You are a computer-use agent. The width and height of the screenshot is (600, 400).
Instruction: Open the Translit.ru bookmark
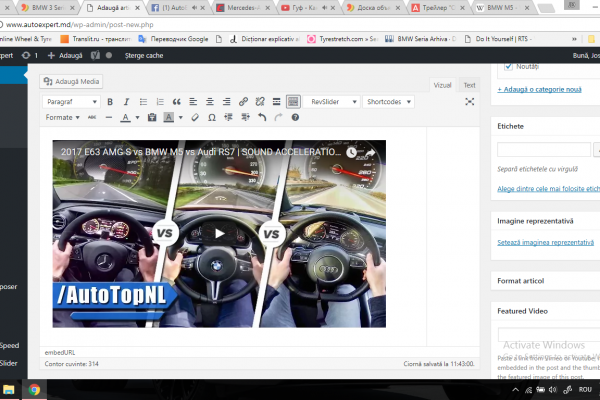[96, 39]
